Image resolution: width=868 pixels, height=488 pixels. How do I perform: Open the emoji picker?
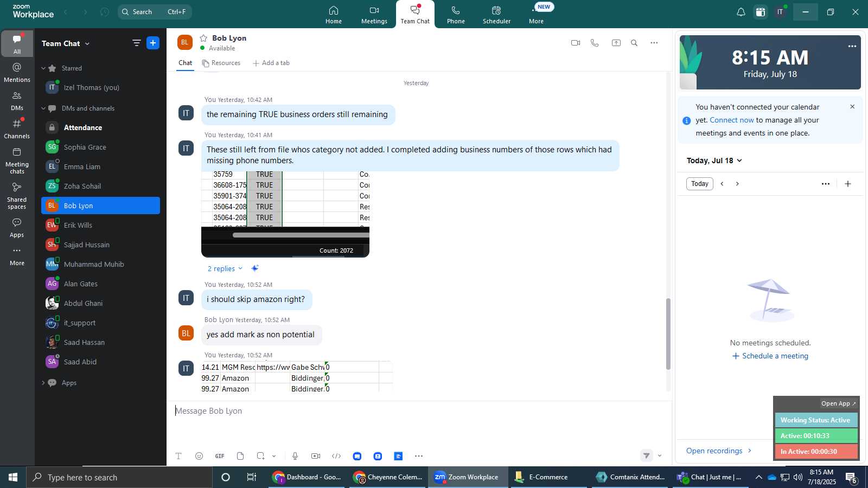tap(199, 456)
